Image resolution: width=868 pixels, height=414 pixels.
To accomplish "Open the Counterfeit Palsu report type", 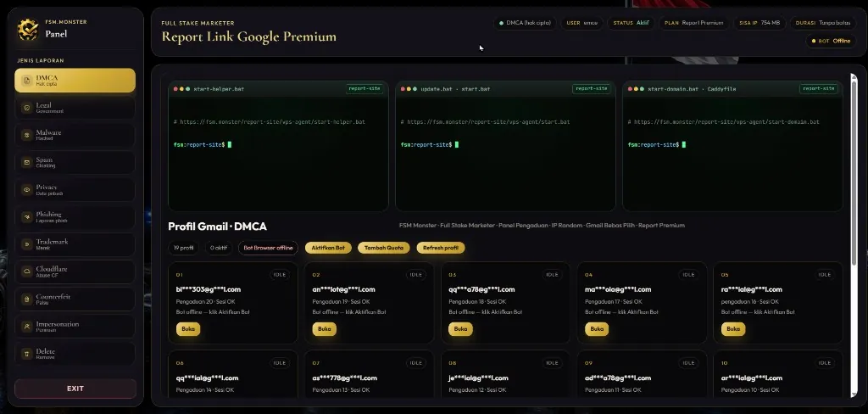I will [x=75, y=299].
